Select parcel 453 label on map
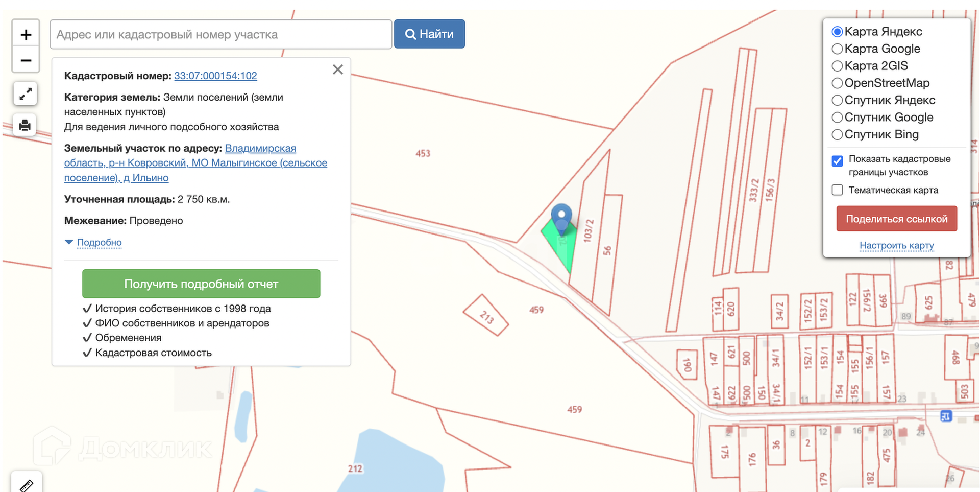 423,153
